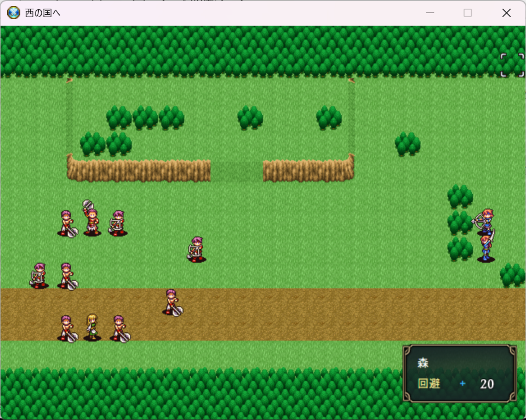Select the axe-raising enemy boss unit

[x=92, y=219]
